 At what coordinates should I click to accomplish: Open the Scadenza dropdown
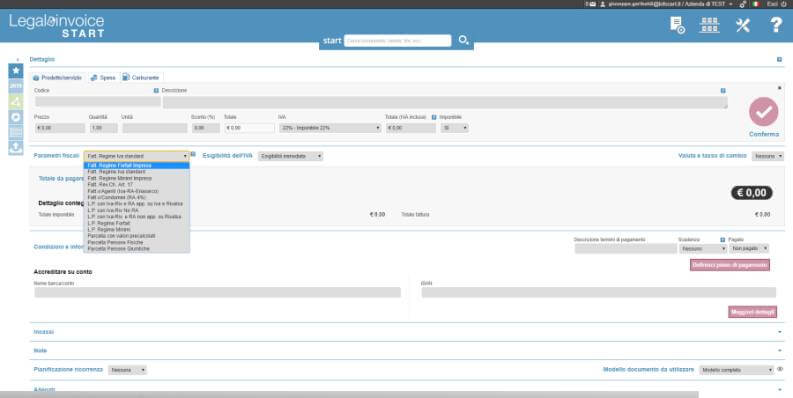tap(702, 249)
